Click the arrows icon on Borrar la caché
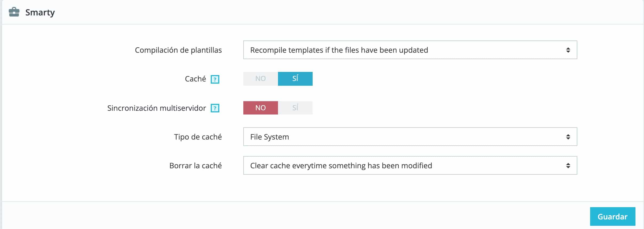The width and height of the screenshot is (644, 229). [568, 166]
